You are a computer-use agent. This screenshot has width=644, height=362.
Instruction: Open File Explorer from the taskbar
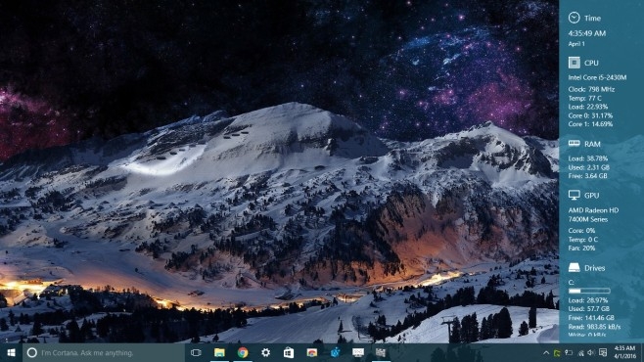tap(219, 352)
